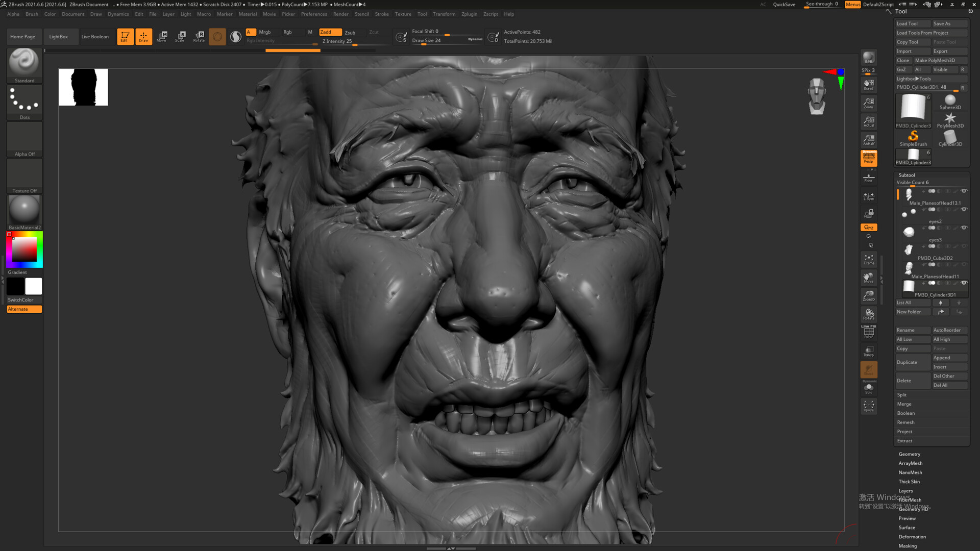Screen dimensions: 980x551
Task: Toggle the Zadd sculpting mode
Action: coord(329,32)
